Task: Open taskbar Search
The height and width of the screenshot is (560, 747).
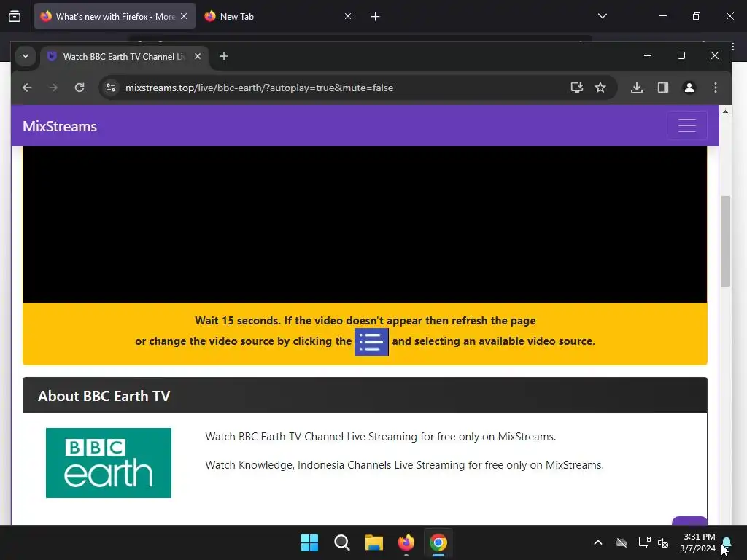Action: [342, 542]
